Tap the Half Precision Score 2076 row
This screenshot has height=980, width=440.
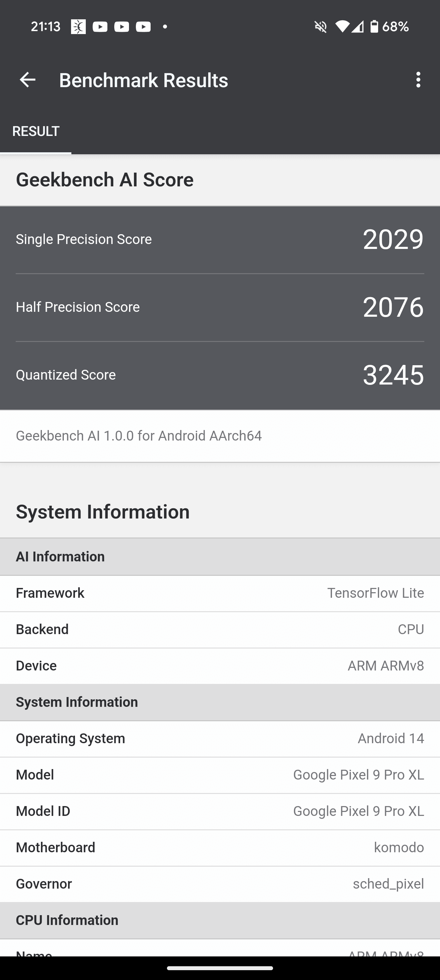(220, 307)
